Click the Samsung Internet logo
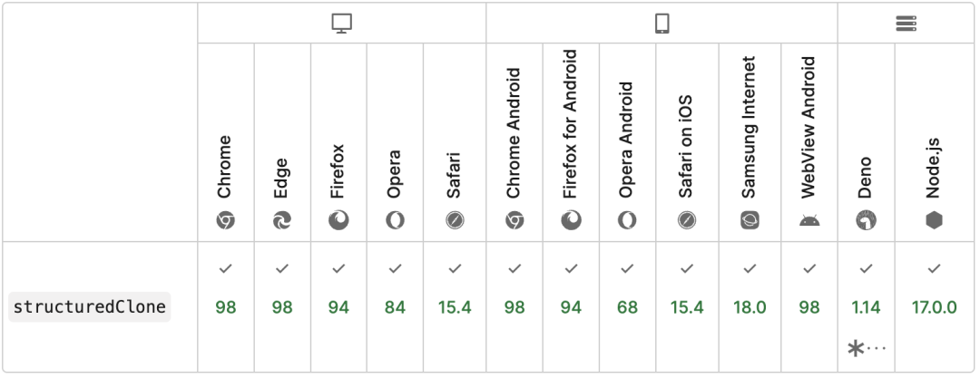This screenshot has height=378, width=980. 750,220
